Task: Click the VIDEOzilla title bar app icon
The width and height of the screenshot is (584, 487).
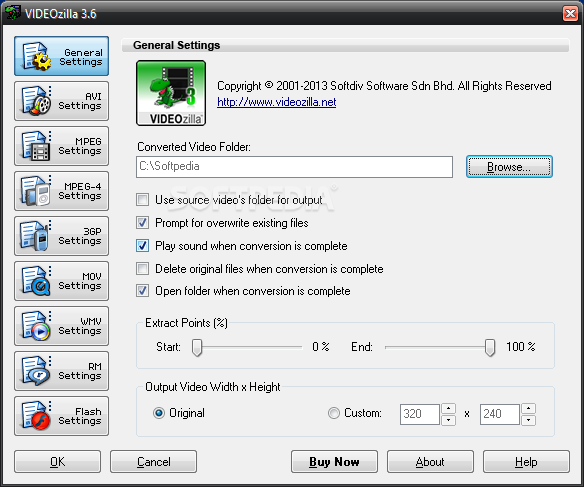Action: click(13, 13)
